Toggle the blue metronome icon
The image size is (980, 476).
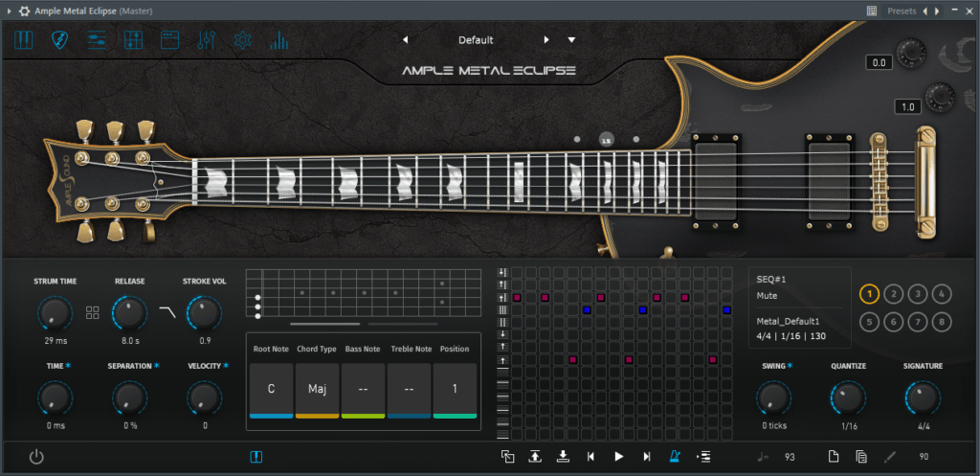tap(675, 457)
